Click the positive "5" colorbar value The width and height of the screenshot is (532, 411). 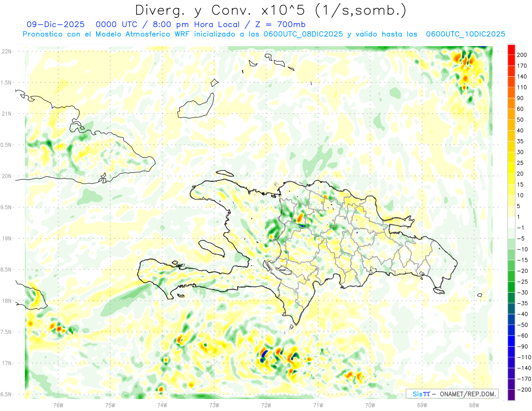[519, 206]
